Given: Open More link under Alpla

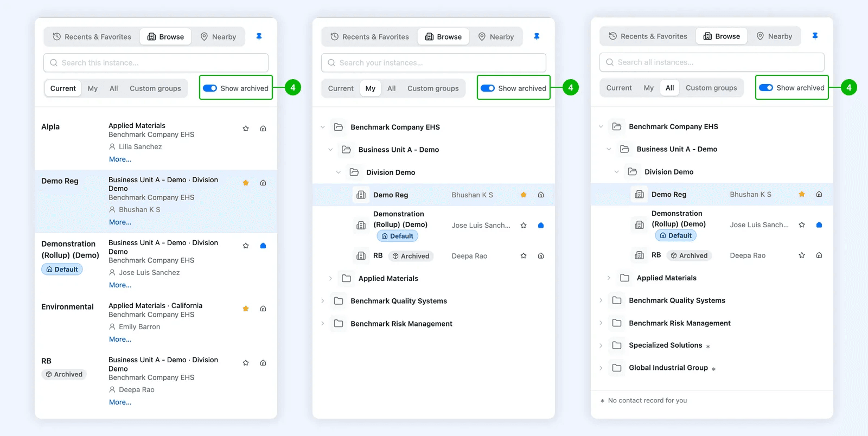Looking at the screenshot, I should click(120, 159).
